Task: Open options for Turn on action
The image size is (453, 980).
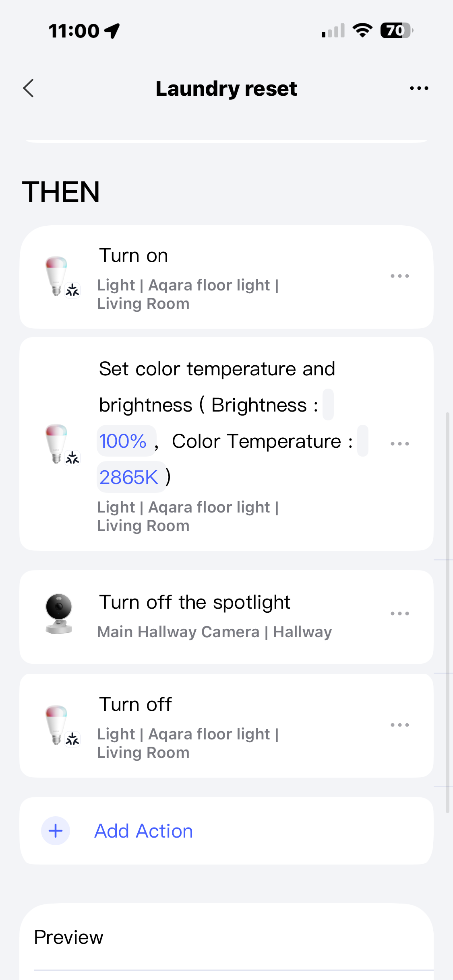Action: tap(399, 276)
